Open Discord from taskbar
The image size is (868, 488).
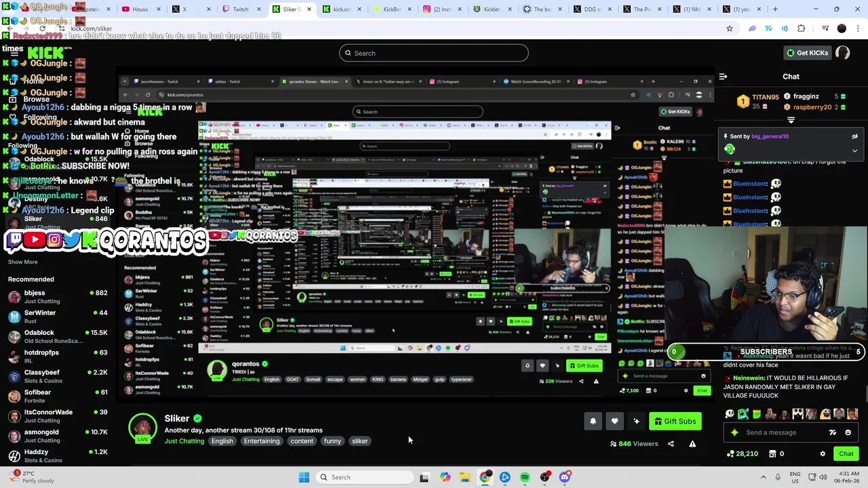pos(564,477)
